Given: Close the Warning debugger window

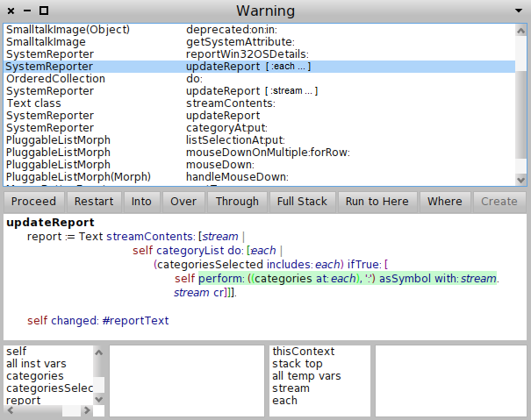Looking at the screenshot, I should [11, 11].
